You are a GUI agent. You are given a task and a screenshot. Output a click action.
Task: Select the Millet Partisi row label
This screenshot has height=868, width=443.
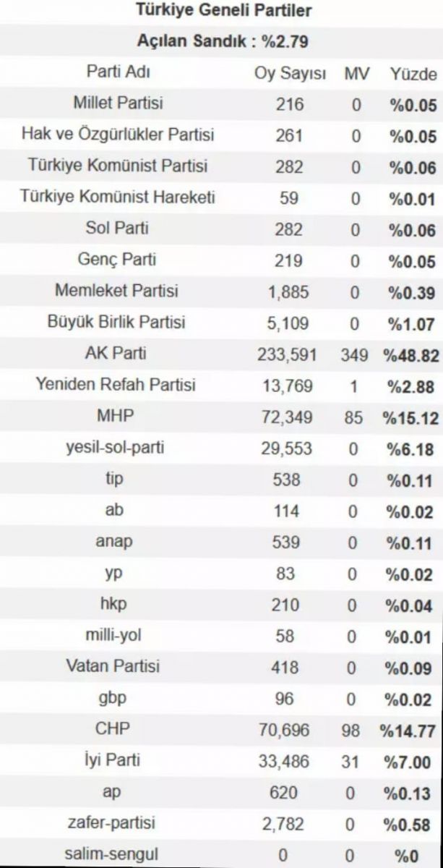118,103
